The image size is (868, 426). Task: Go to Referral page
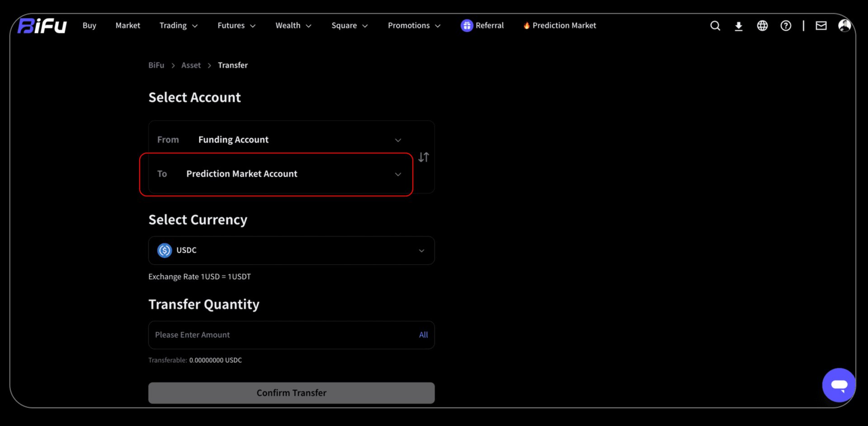pos(490,26)
